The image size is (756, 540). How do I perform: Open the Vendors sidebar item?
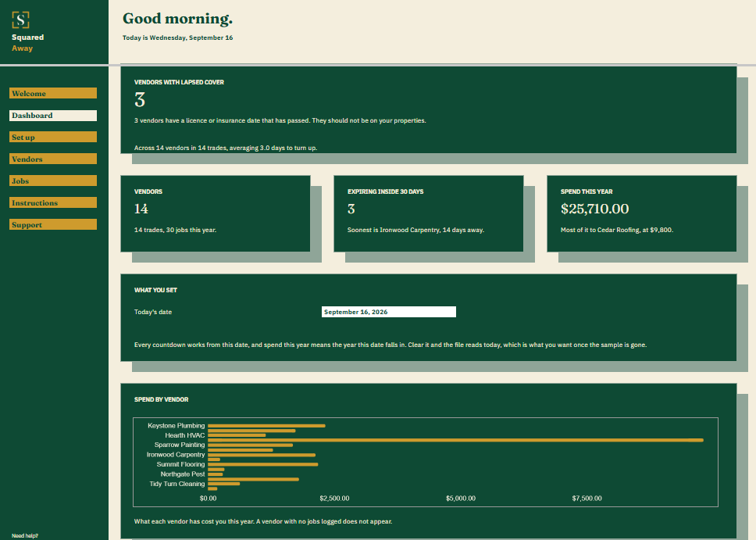[53, 159]
